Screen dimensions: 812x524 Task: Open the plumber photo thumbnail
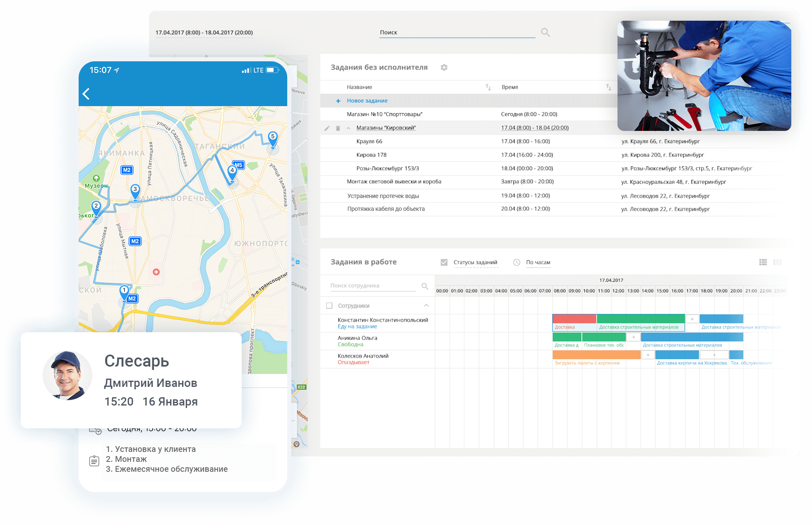704,76
